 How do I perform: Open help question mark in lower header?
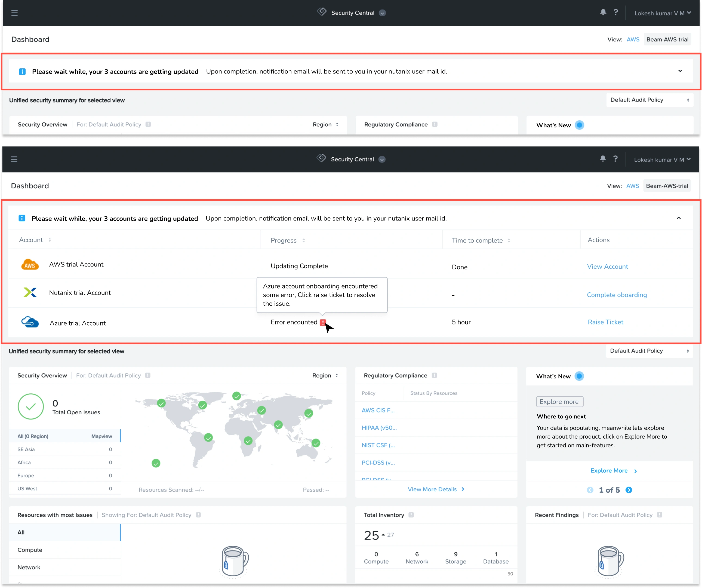click(615, 159)
